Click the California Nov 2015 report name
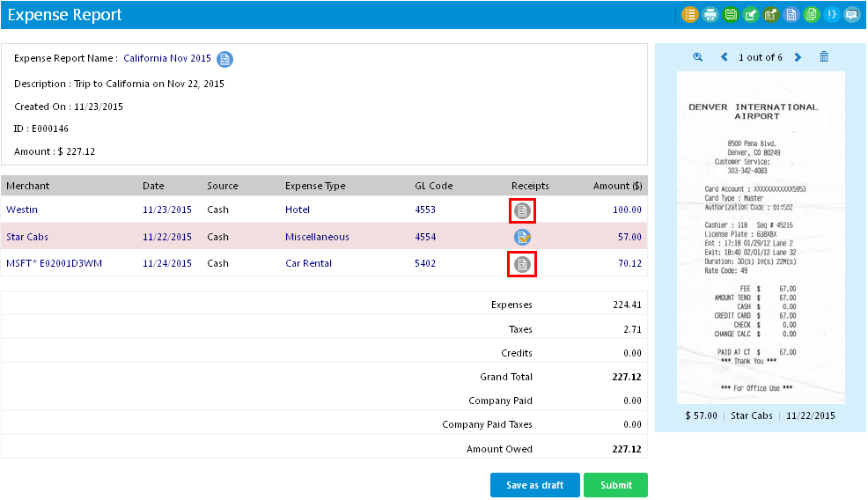Viewport: 868px width, 500px height. pyautogui.click(x=167, y=58)
